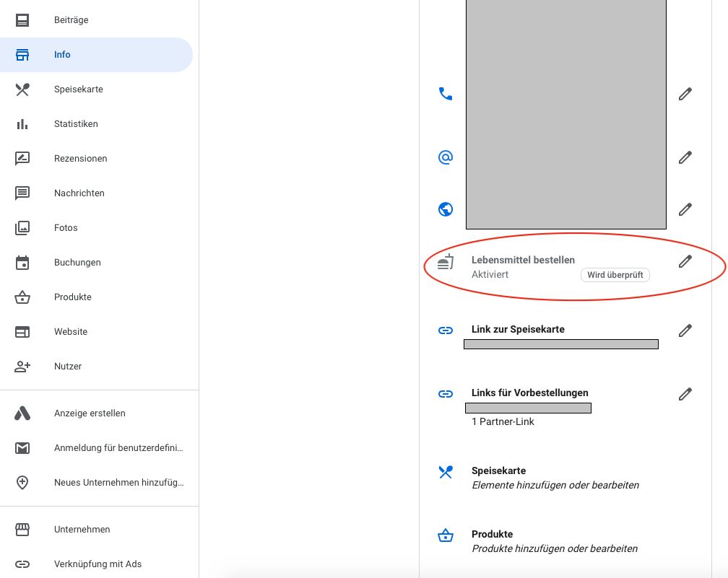Click pencil next to Link zur Speisekarte
Screen dimensions: 728x578
[685, 330]
